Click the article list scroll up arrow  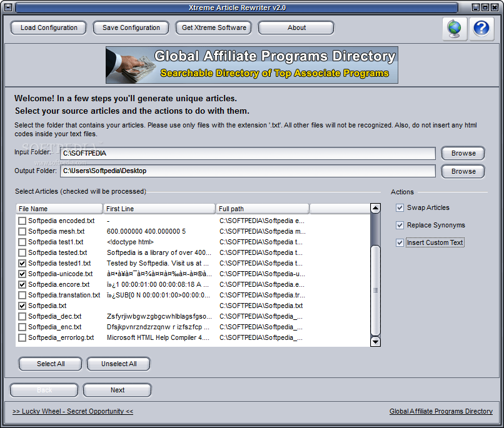(x=375, y=209)
